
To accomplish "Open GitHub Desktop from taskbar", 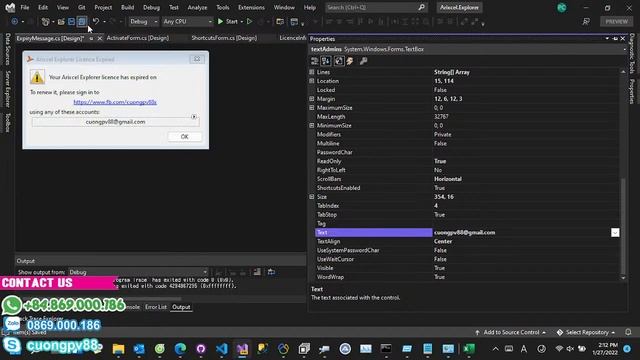I will pos(201,349).
